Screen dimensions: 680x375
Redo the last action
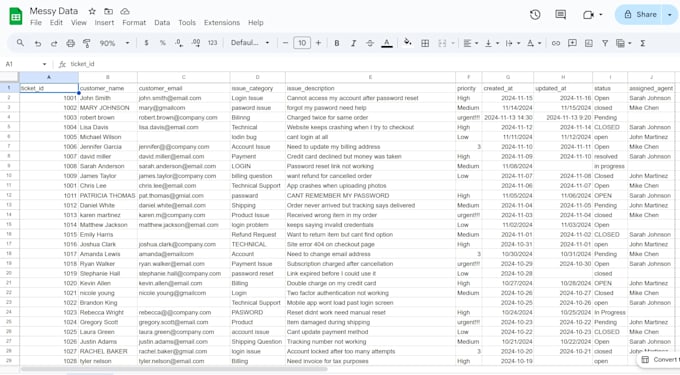tap(54, 43)
